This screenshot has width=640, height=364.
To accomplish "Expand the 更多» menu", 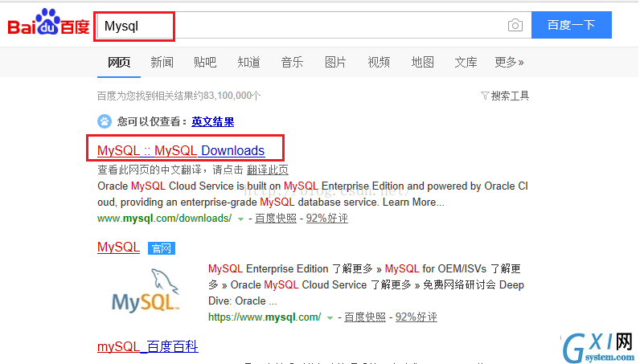I will coord(509,62).
